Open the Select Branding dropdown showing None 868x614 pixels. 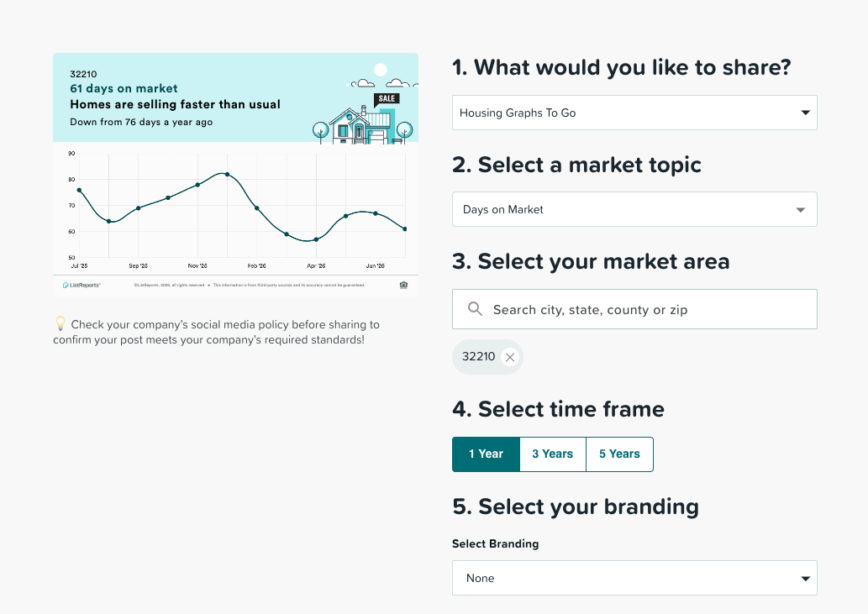634,578
